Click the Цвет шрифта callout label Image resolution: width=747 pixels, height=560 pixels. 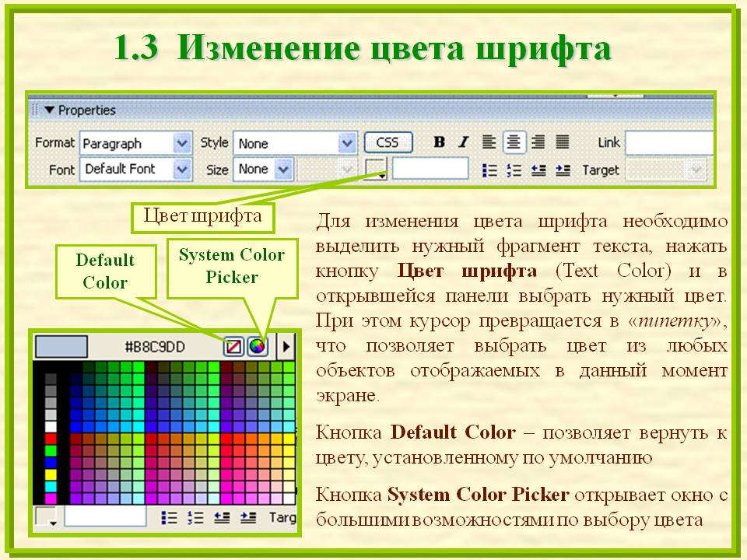(203, 217)
